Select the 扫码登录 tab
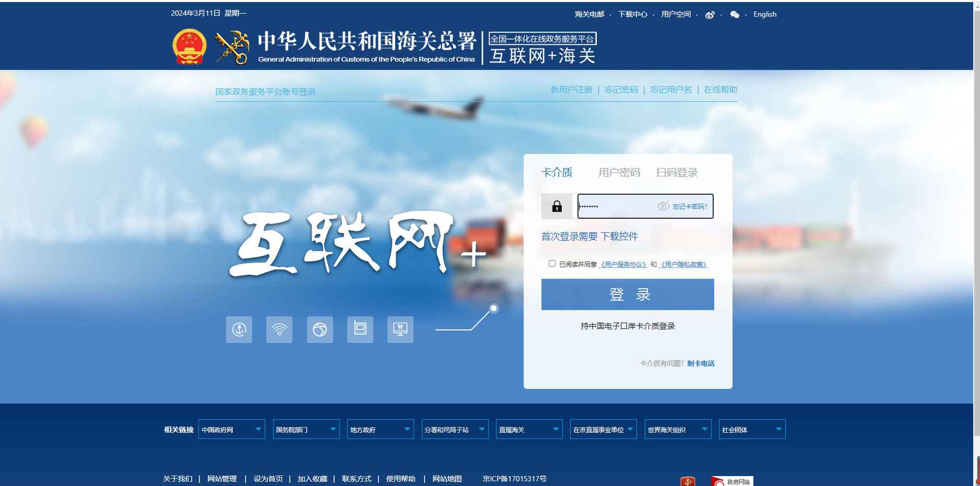The image size is (980, 486). click(677, 172)
